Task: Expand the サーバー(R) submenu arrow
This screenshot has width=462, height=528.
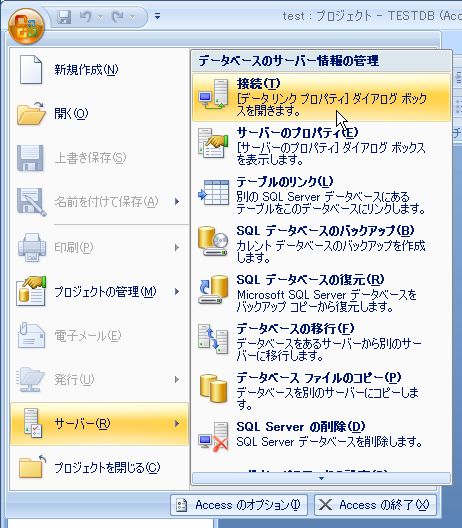Action: point(177,424)
